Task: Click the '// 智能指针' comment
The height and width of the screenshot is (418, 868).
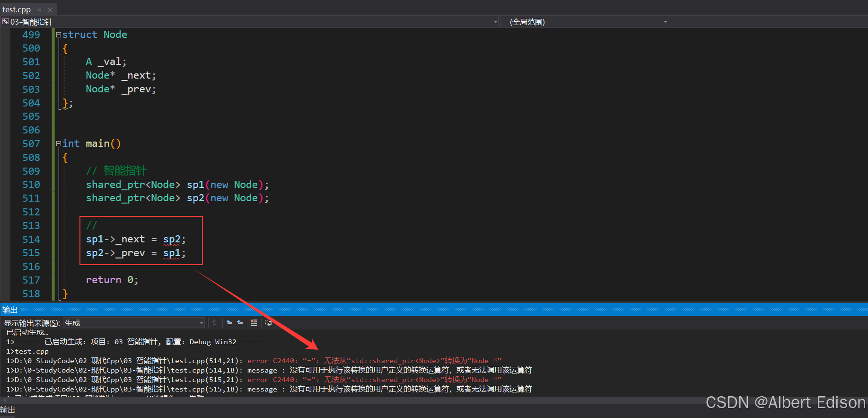Action: (x=116, y=171)
